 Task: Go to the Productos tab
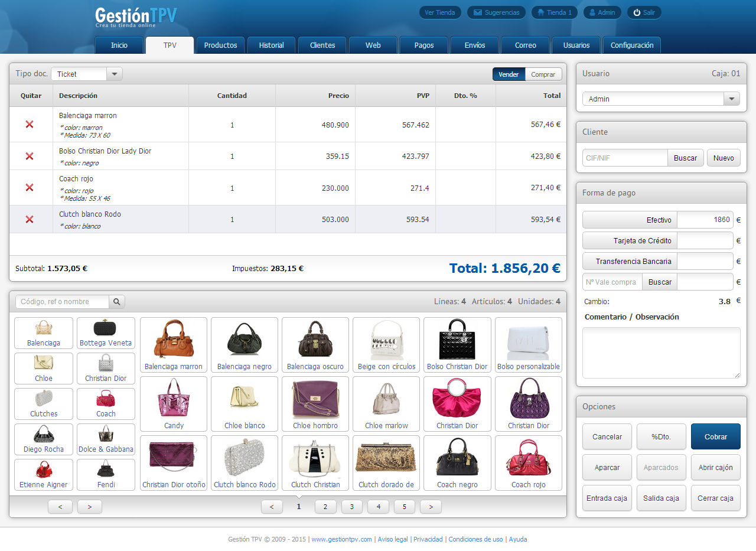pyautogui.click(x=220, y=45)
